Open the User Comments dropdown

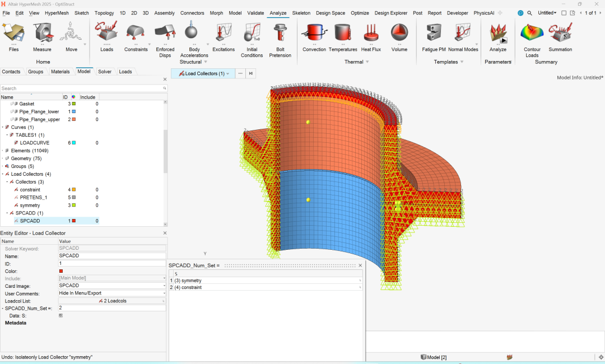pos(112,293)
